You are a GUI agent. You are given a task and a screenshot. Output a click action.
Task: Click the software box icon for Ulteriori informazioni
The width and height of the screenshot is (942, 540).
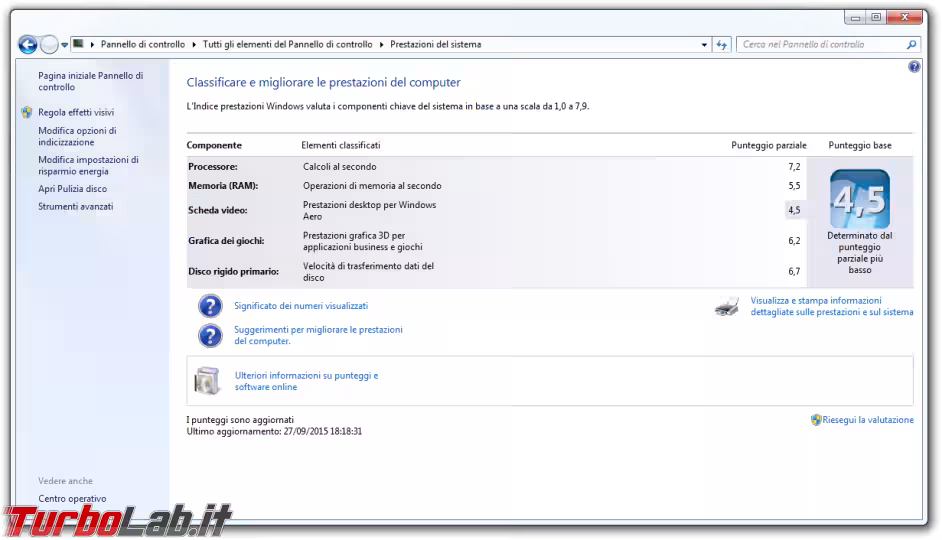208,381
